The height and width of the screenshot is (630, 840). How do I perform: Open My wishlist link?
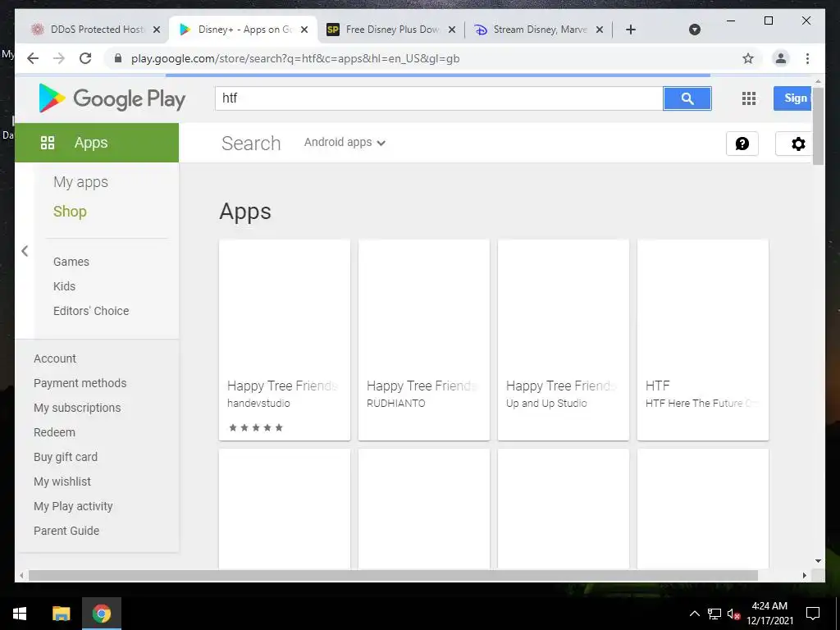(62, 482)
